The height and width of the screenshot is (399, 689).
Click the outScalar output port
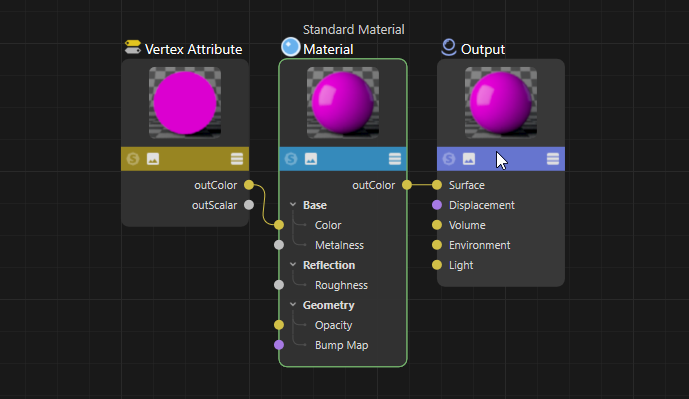pos(249,205)
